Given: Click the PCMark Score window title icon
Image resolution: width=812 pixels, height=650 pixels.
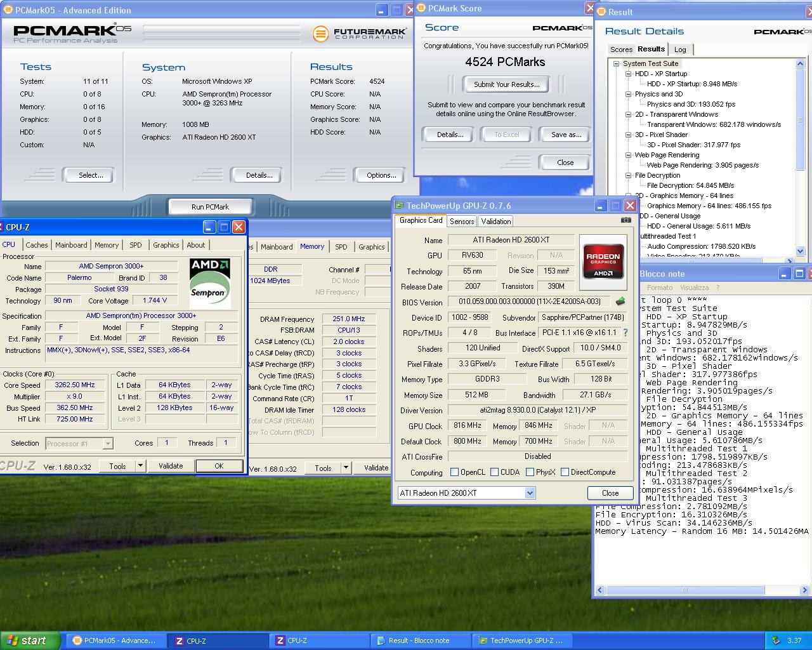Looking at the screenshot, I should coord(421,8).
